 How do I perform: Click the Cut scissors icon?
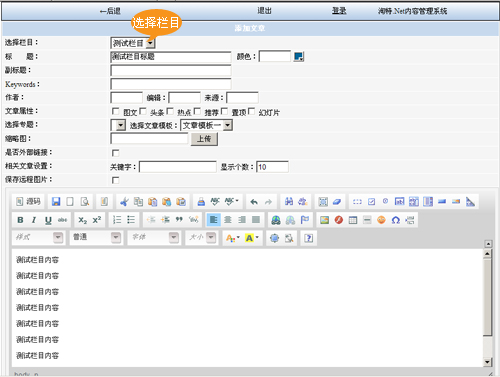[124, 201]
